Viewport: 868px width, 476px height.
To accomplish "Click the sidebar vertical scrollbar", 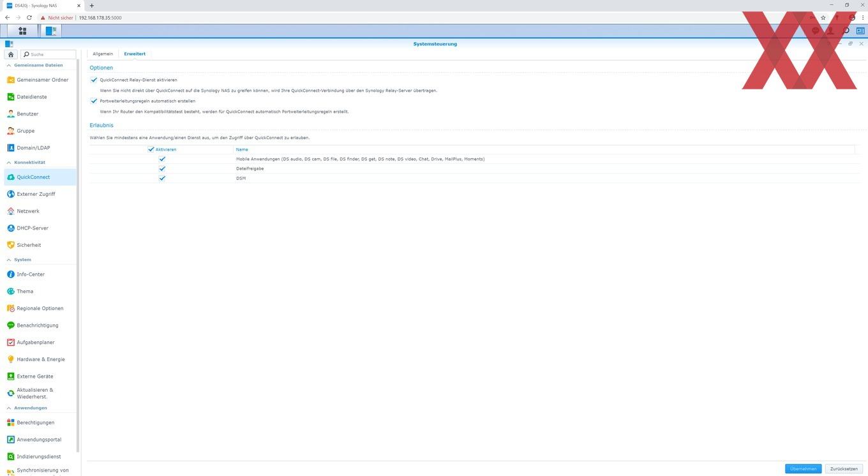I will coord(78,255).
